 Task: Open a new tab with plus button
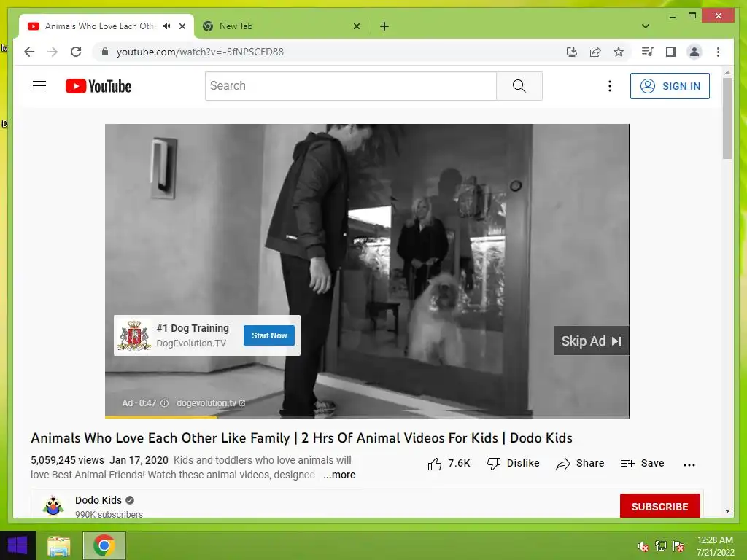384,26
